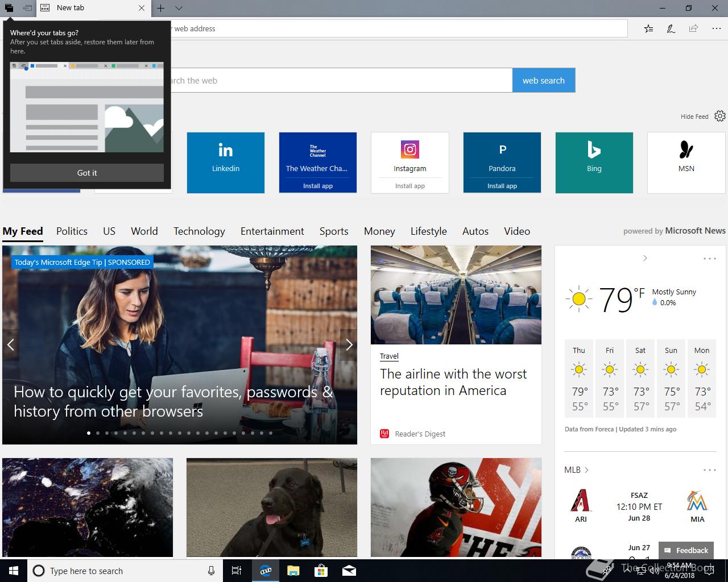Click the Travel category label
This screenshot has width=728, height=582.
click(x=389, y=356)
